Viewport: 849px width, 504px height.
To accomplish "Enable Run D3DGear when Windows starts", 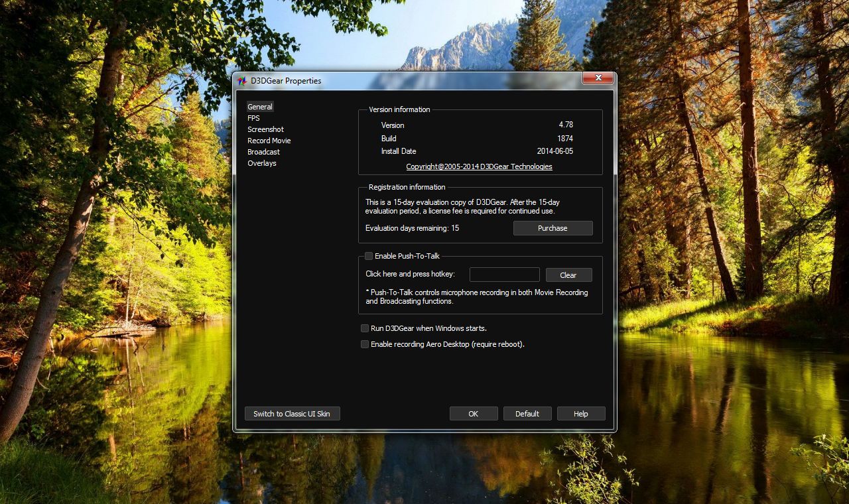I will (365, 328).
